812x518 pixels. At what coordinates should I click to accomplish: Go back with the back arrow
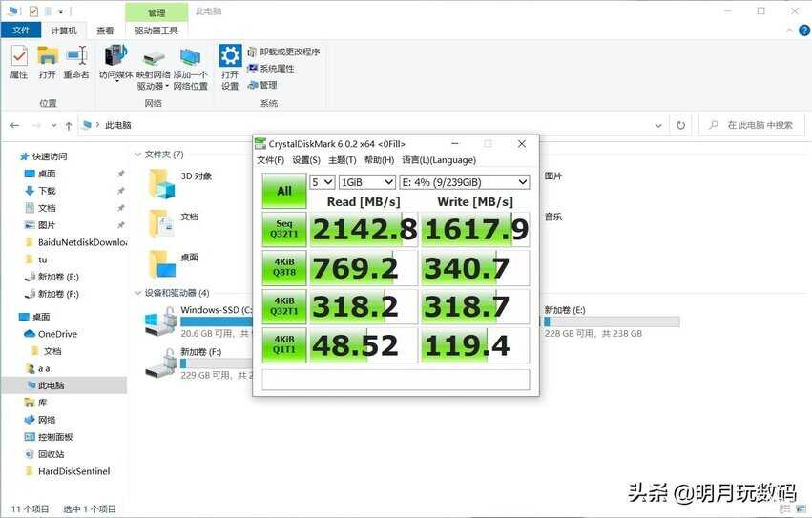pos(14,125)
